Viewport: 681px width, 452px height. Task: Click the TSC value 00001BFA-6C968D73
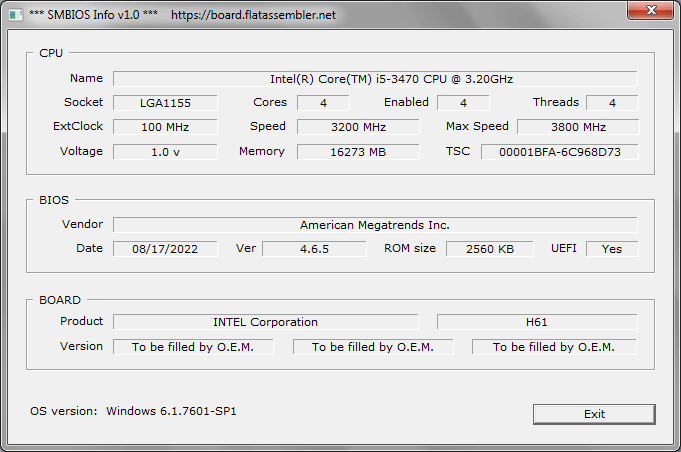(x=560, y=152)
